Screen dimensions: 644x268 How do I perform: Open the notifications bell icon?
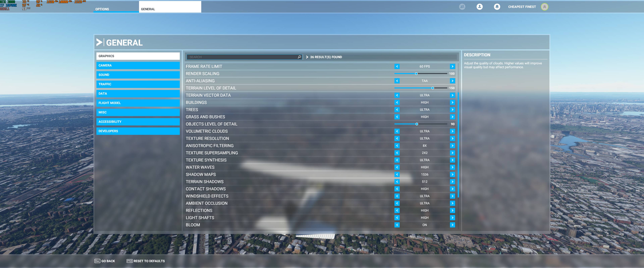(497, 7)
